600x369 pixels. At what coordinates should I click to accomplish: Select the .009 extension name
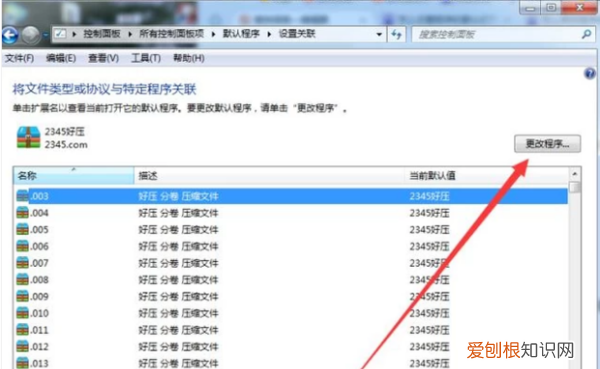39,296
